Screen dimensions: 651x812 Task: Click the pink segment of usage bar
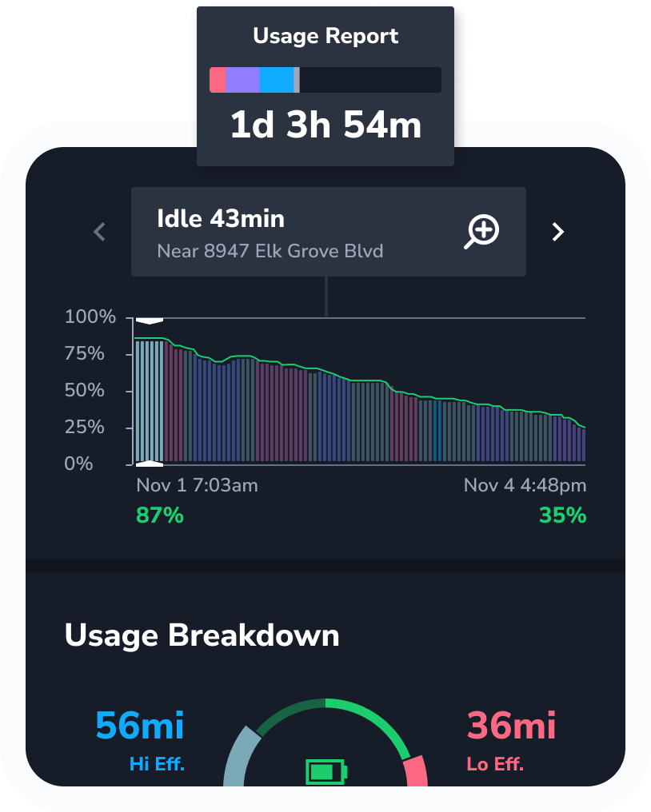[218, 80]
